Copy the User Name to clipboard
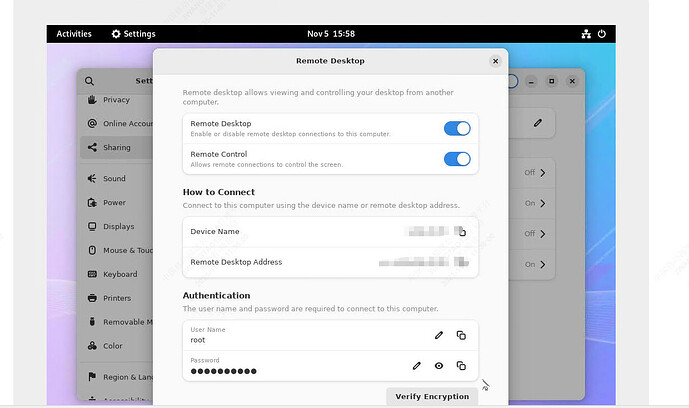This screenshot has height=408, width=689. click(461, 335)
